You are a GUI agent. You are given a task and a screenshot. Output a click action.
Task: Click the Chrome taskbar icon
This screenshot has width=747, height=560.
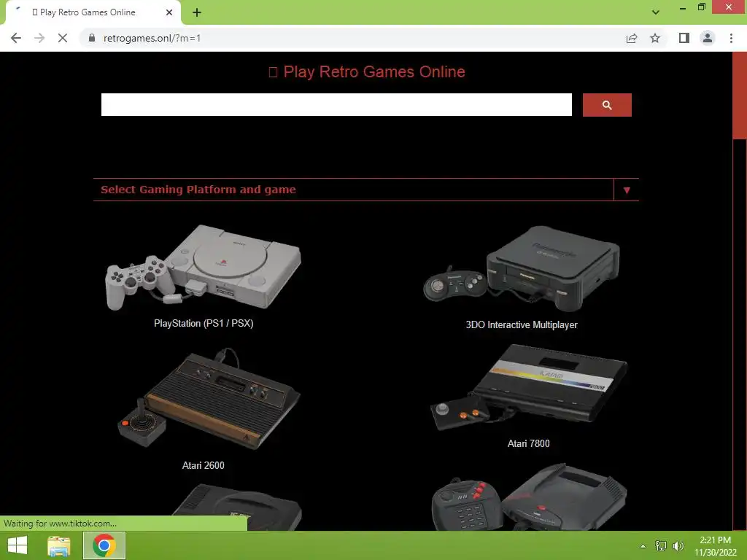(x=104, y=545)
